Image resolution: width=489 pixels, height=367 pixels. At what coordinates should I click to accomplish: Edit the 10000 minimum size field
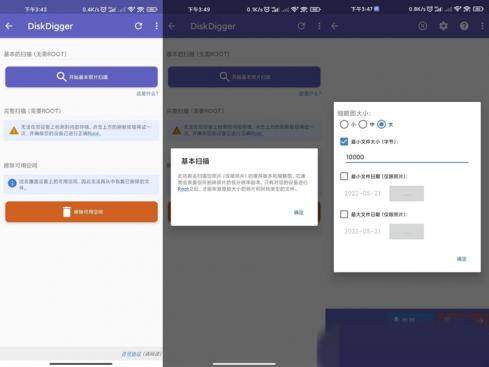coord(407,157)
